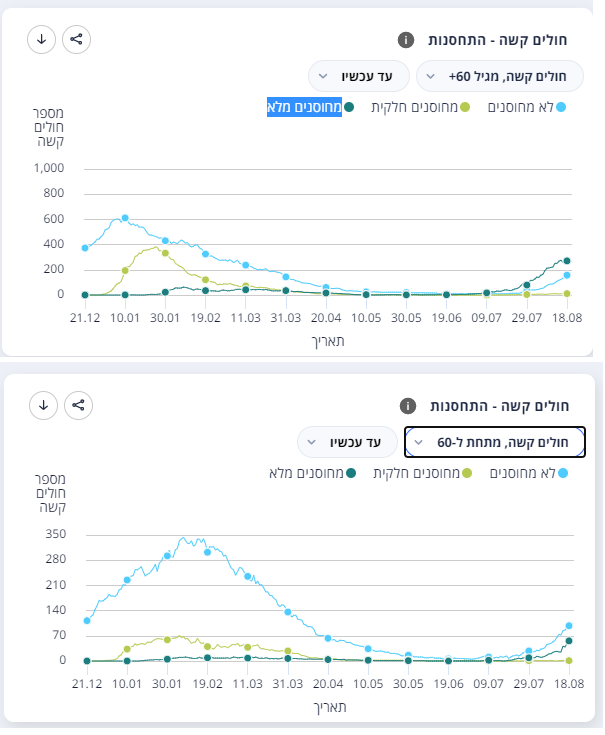Expand 'עד עכשיו' time range in 60+ chart
The width and height of the screenshot is (605, 735).
click(x=360, y=76)
